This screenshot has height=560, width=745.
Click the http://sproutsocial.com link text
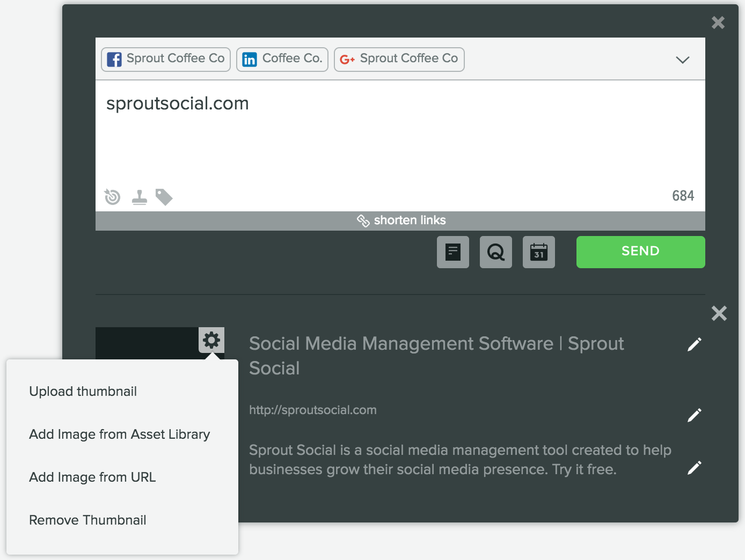[313, 410]
